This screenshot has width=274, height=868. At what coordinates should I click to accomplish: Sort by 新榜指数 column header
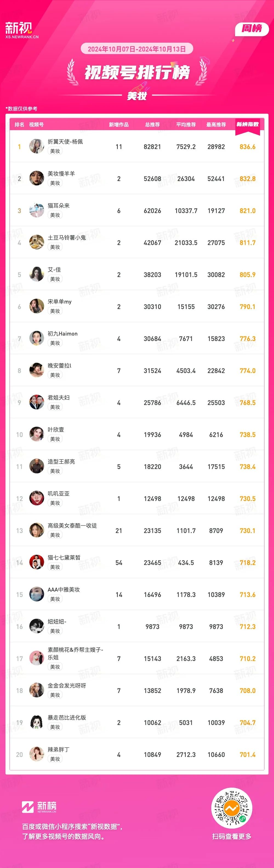point(247,124)
